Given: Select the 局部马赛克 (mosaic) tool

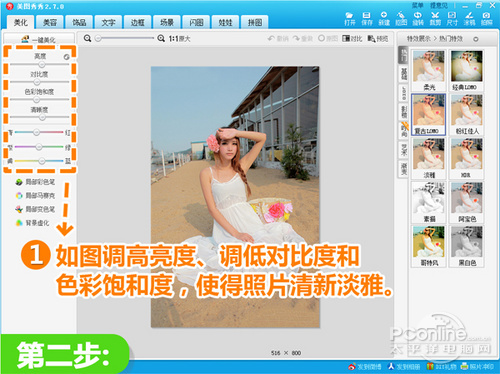Looking at the screenshot, I should 35,195.
